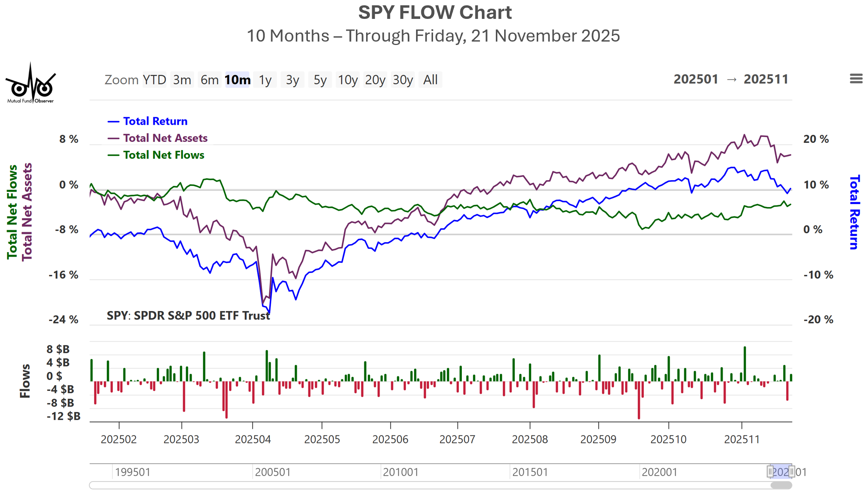Click the Mutual Fund Observer owl logo
This screenshot has height=497, width=868.
tap(31, 84)
